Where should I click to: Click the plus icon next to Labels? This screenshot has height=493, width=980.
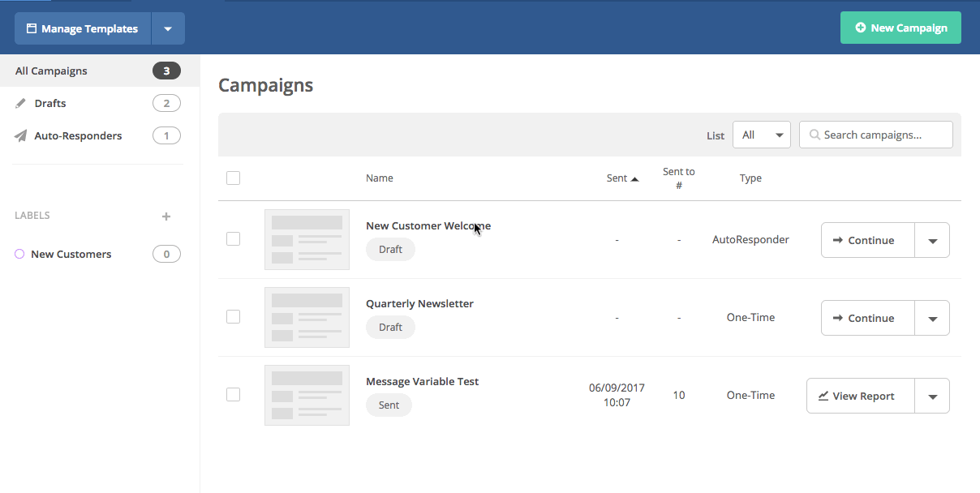click(x=166, y=216)
